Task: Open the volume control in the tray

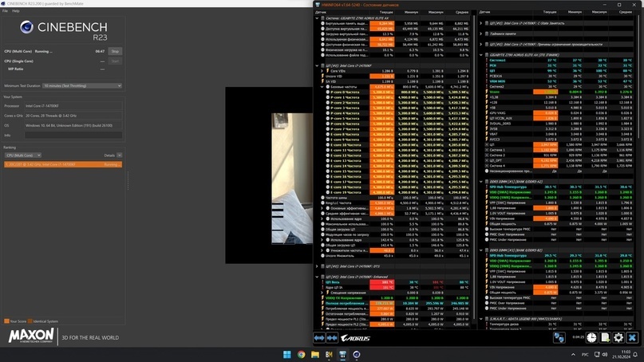Action: tap(605, 354)
